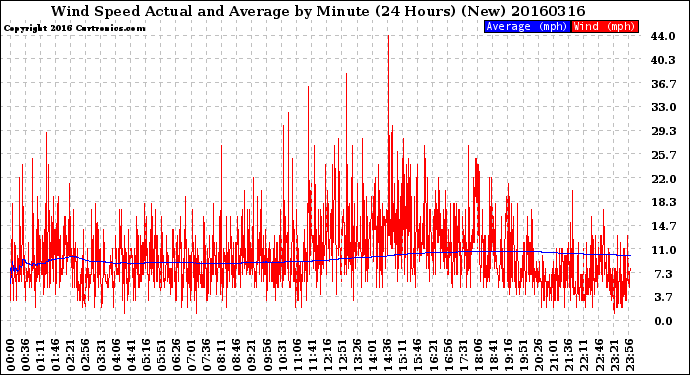
Task: Click the 08:46 time axis label
Action: click(237, 355)
